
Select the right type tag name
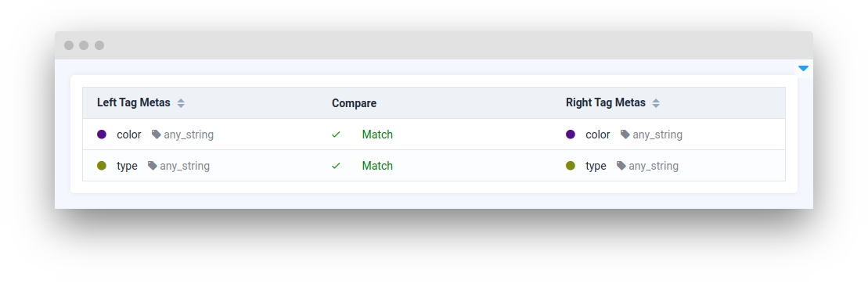coord(596,166)
